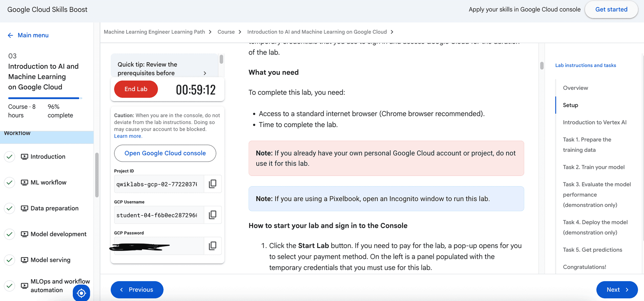Go to Main menu
This screenshot has height=301, width=644.
[33, 35]
